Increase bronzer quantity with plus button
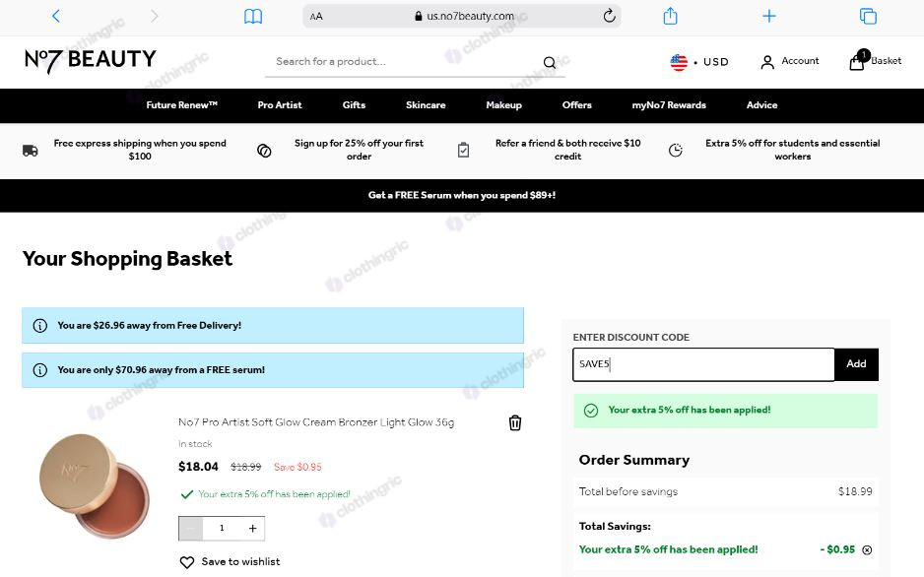 click(253, 528)
